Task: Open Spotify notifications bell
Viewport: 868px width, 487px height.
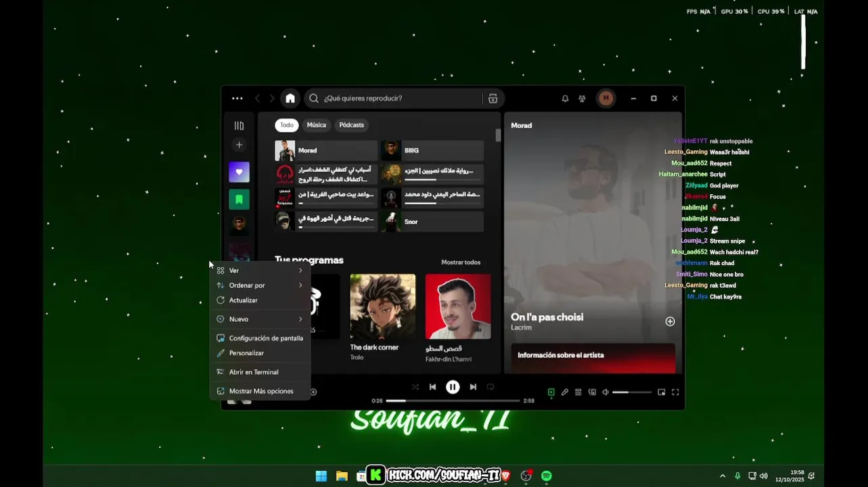Action: (x=565, y=98)
